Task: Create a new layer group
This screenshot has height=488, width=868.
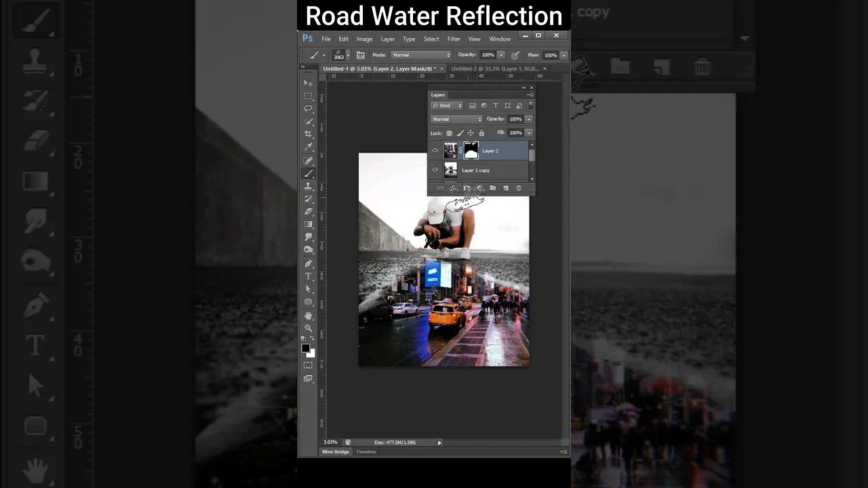Action: point(492,188)
